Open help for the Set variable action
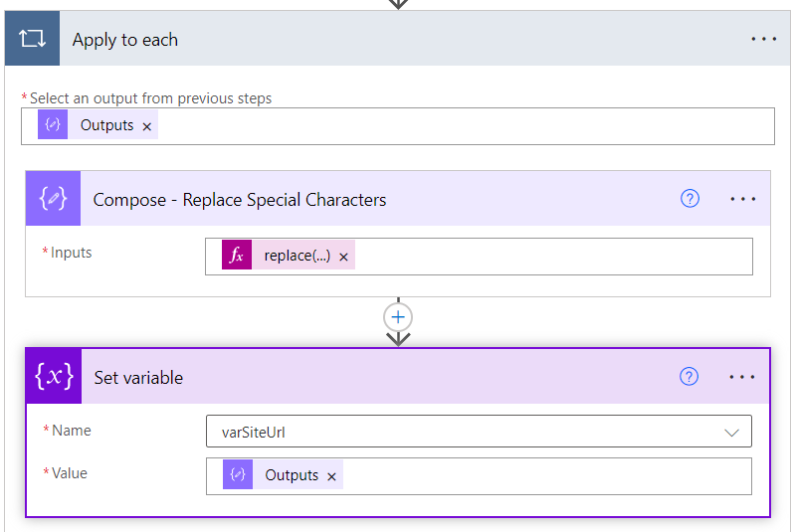 coord(689,377)
